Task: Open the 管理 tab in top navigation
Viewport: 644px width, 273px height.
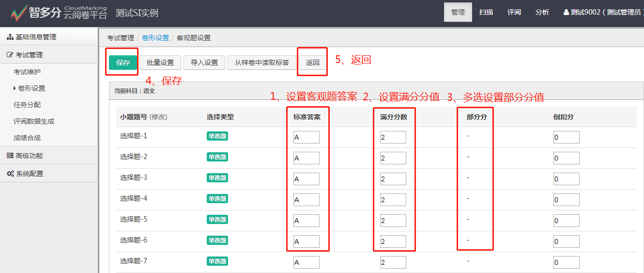Action: 458,12
